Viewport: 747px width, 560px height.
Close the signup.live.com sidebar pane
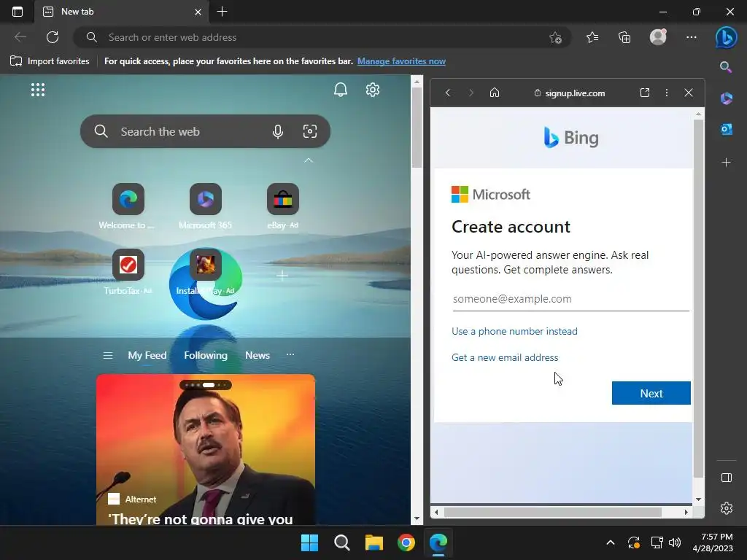click(689, 93)
